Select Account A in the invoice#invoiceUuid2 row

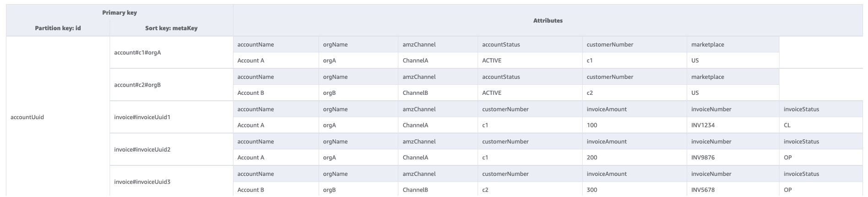tap(250, 158)
